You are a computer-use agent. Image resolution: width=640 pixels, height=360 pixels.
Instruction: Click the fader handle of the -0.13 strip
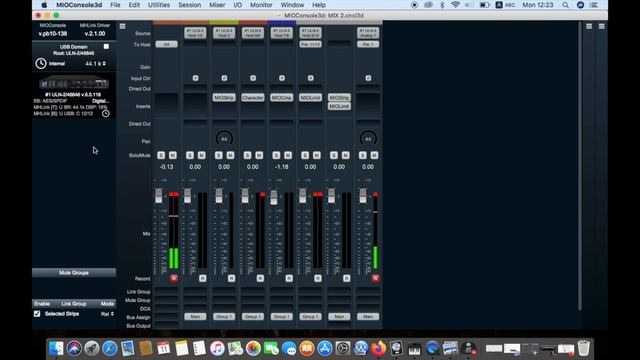click(159, 196)
